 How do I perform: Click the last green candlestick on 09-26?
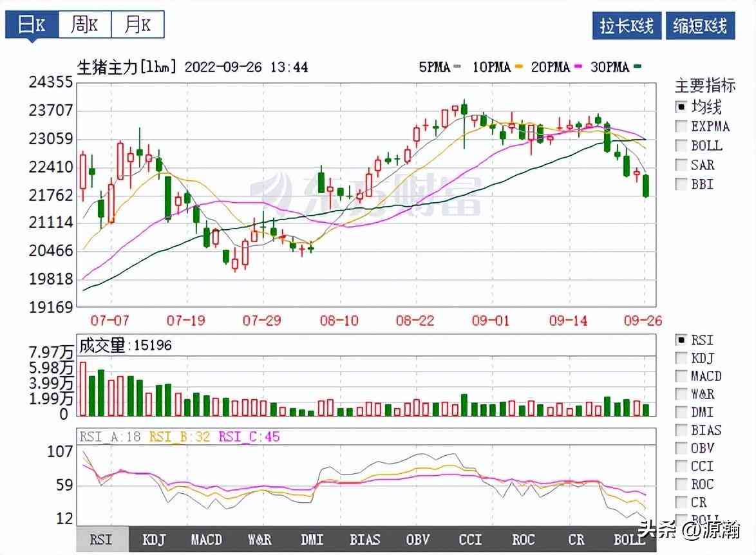click(x=646, y=186)
